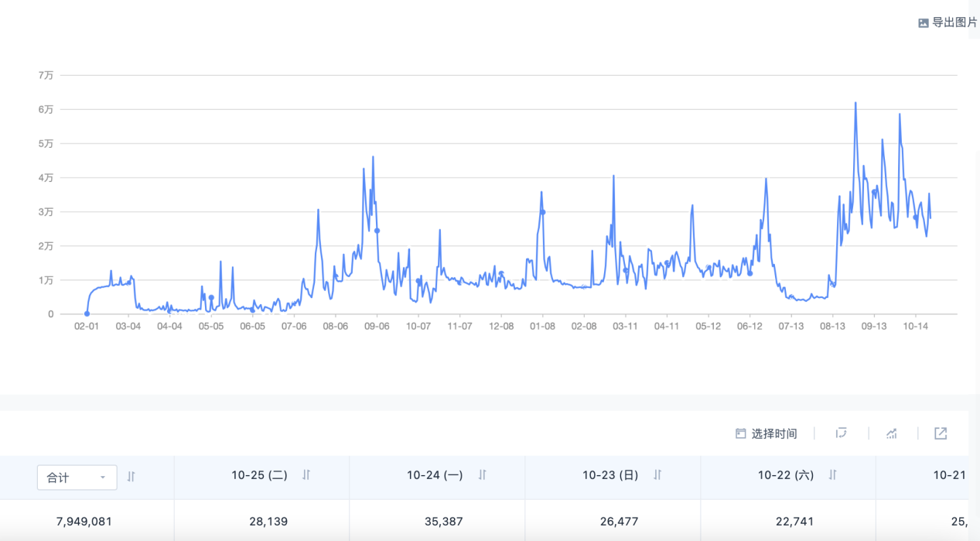Select the 10-25 (二) column header

[259, 475]
